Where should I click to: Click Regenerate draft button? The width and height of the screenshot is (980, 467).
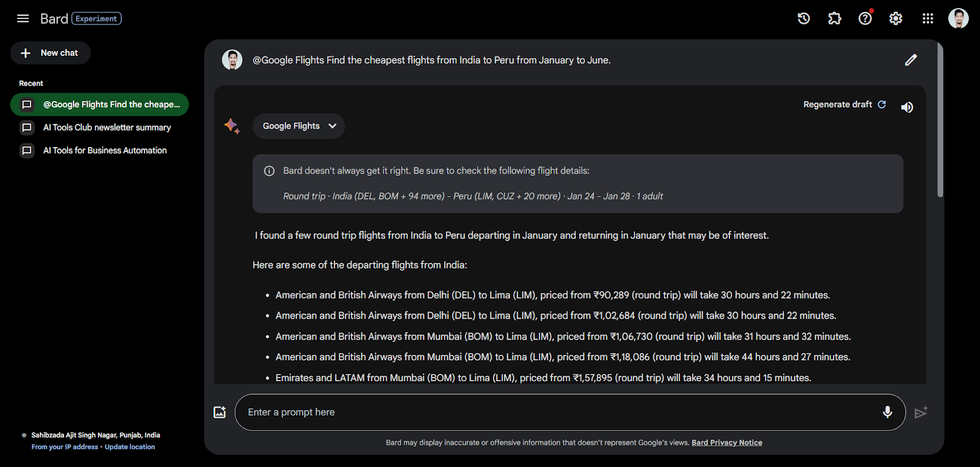pos(845,105)
